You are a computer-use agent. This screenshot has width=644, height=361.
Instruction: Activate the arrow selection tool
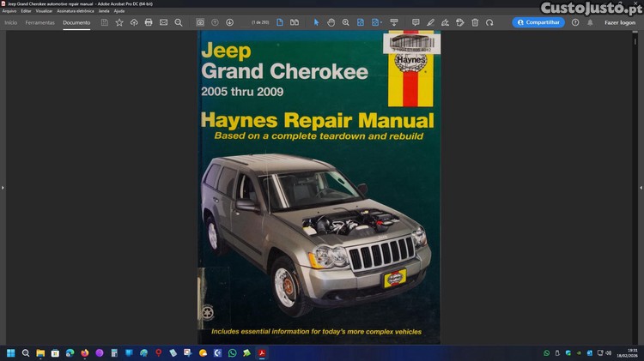(x=316, y=22)
